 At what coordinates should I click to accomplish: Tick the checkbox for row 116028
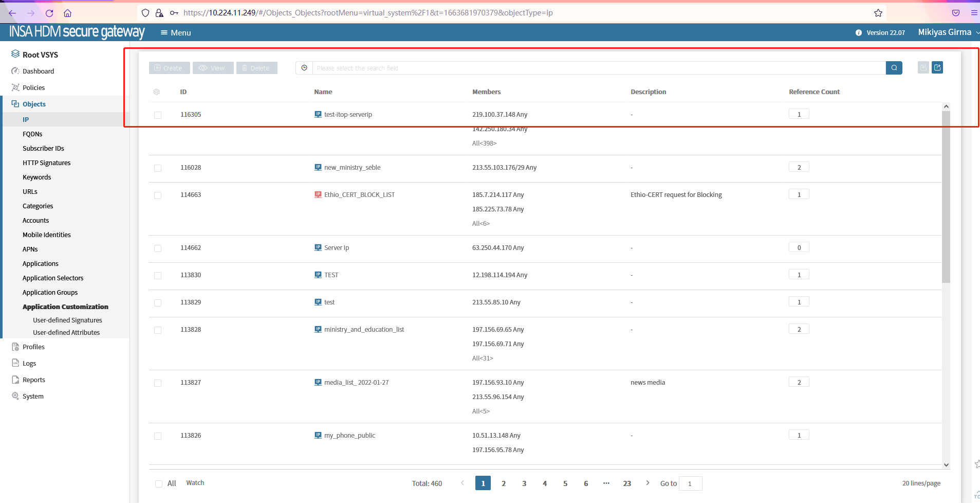pyautogui.click(x=158, y=168)
